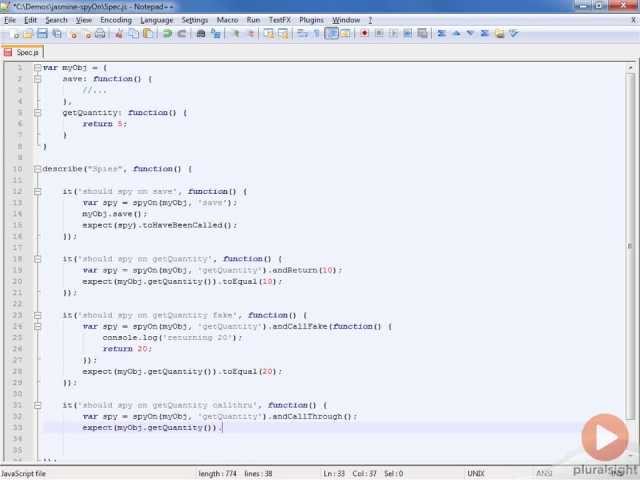Open the Settings menu

point(195,20)
